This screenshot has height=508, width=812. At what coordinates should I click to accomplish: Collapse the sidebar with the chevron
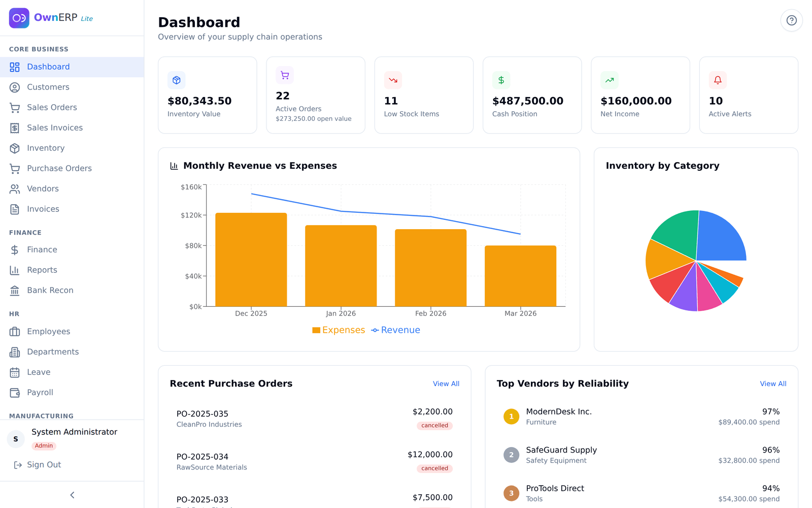pos(72,495)
